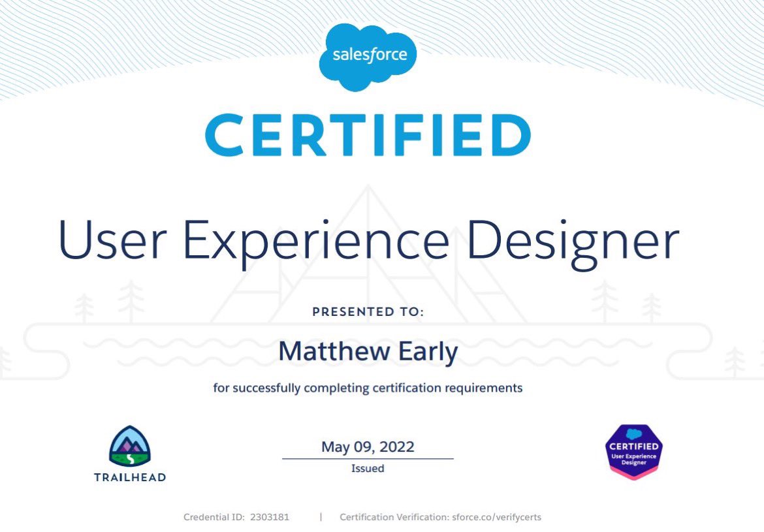Open the sforce.co/verifycerts verification link

click(496, 517)
